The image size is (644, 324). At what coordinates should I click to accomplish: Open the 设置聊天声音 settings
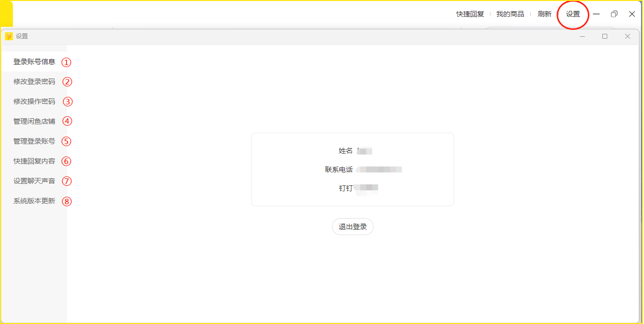34,181
